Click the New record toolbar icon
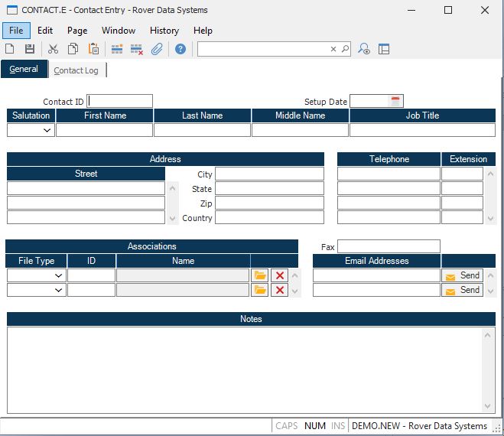504x436 pixels. click(x=10, y=49)
